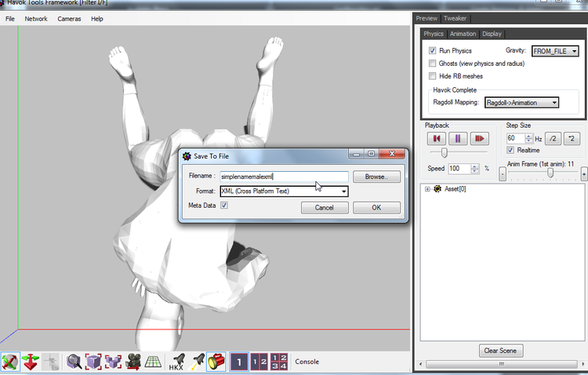The height and width of the screenshot is (375, 588).
Task: Click the Clear Scene button
Action: [501, 351]
